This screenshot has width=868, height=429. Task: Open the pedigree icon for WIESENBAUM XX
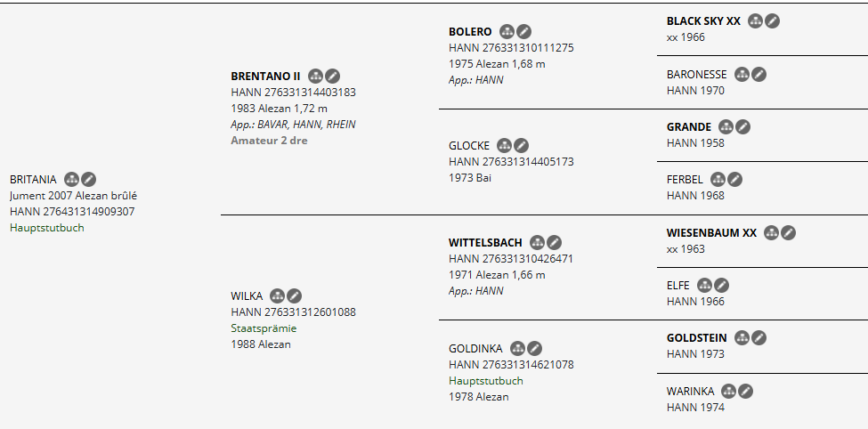coord(772,232)
